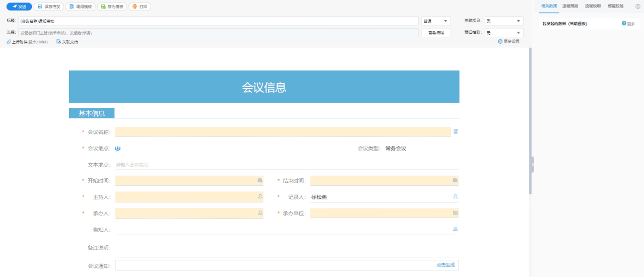Click icon at end of 会议名称 field

456,131
